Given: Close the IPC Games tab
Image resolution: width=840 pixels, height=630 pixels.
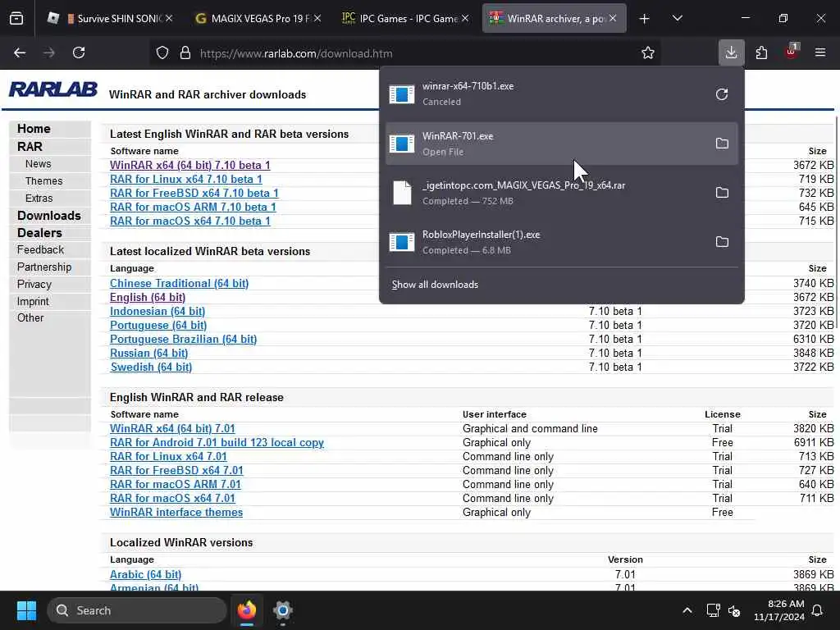Looking at the screenshot, I should click(465, 18).
